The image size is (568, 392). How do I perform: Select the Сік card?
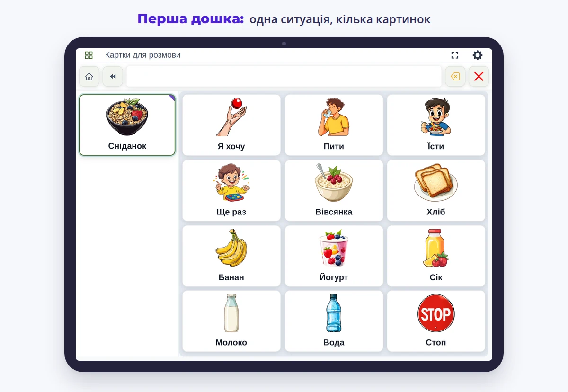pos(436,256)
